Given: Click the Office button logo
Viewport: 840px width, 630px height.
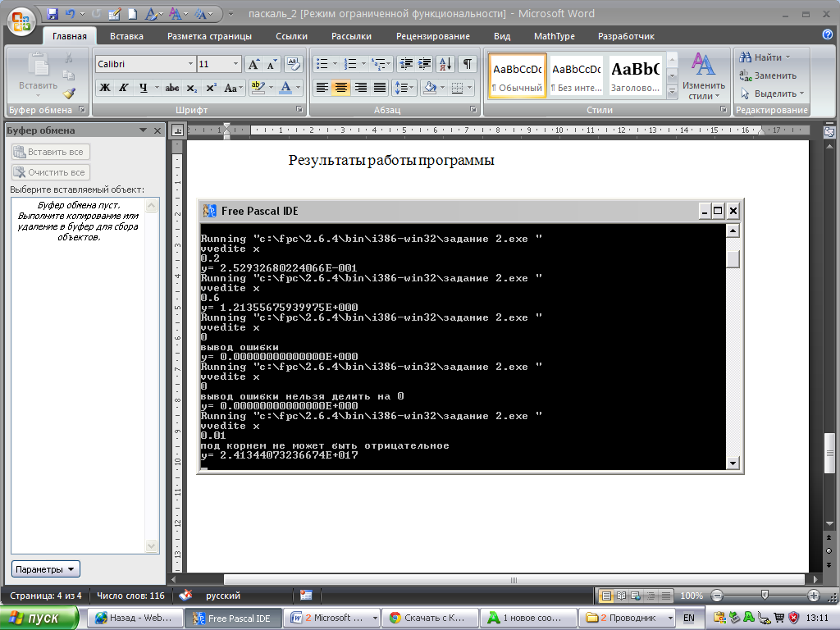Looking at the screenshot, I should [21, 22].
